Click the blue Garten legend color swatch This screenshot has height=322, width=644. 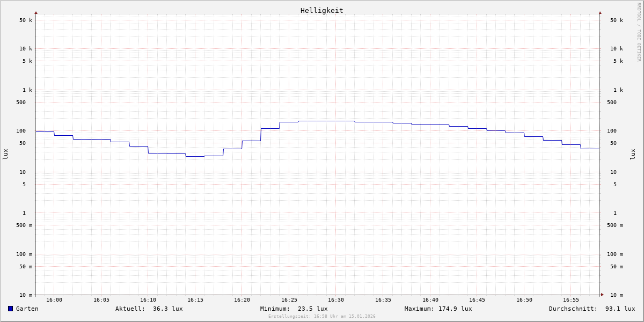[x=10, y=309]
